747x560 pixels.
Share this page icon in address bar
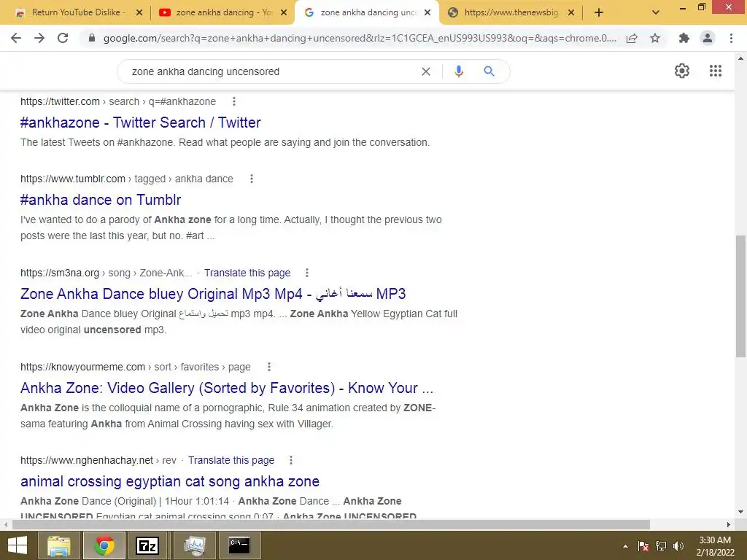coord(632,38)
